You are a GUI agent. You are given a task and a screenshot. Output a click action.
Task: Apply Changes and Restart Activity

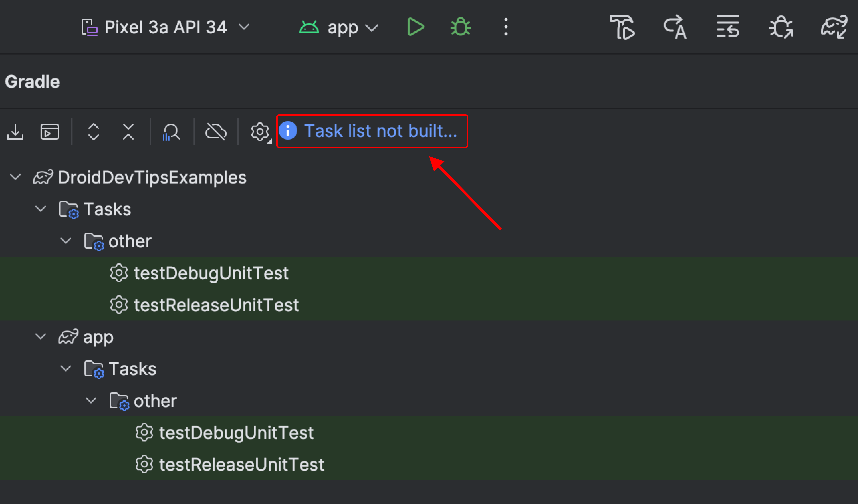[x=675, y=27]
